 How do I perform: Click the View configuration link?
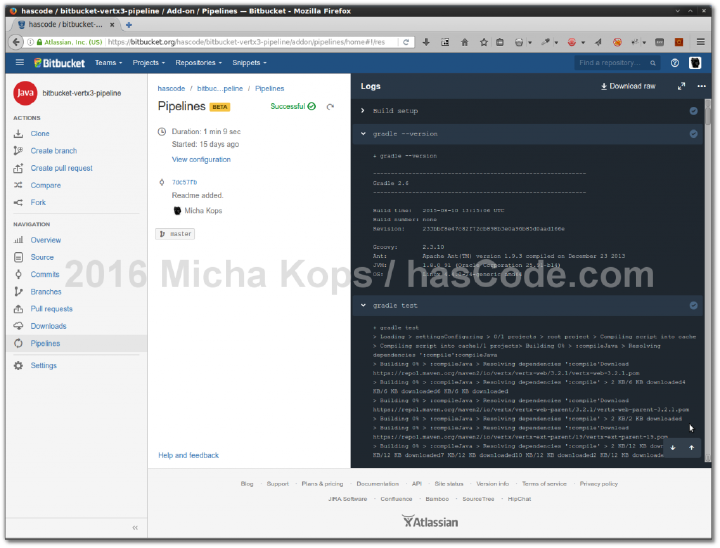tap(201, 159)
